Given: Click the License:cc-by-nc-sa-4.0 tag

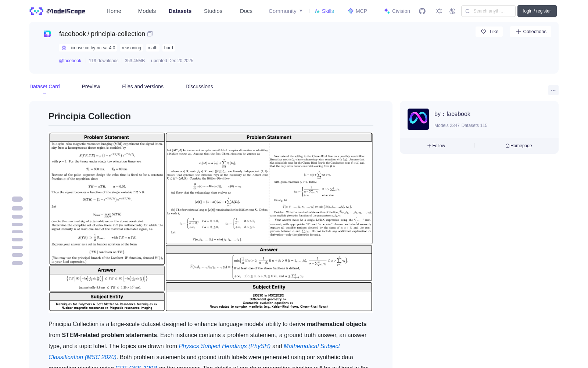Looking at the screenshot, I should 88,48.
